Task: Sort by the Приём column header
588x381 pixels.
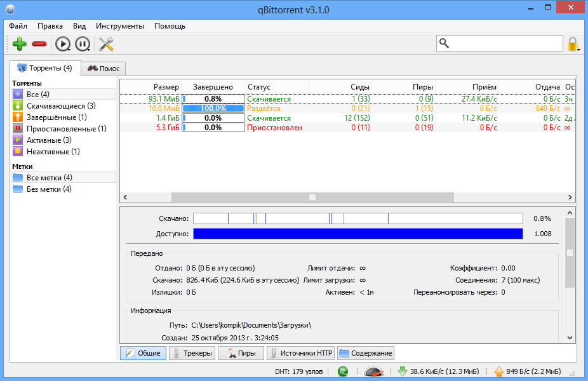Action: 467,86
